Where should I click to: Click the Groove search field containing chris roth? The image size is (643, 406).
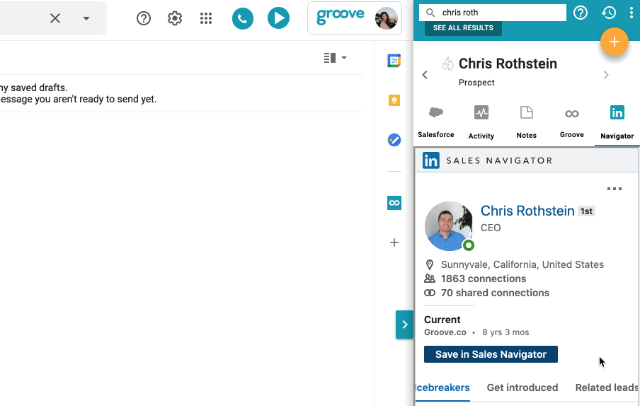point(493,13)
